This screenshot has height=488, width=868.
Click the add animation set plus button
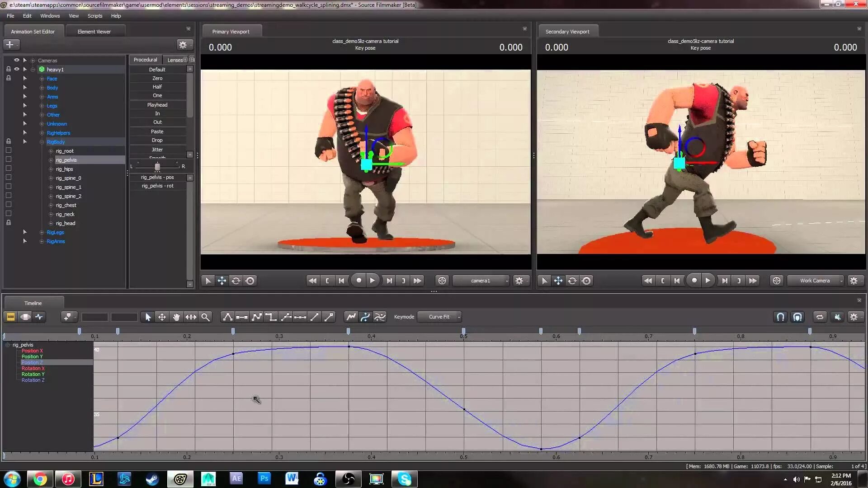click(x=10, y=44)
